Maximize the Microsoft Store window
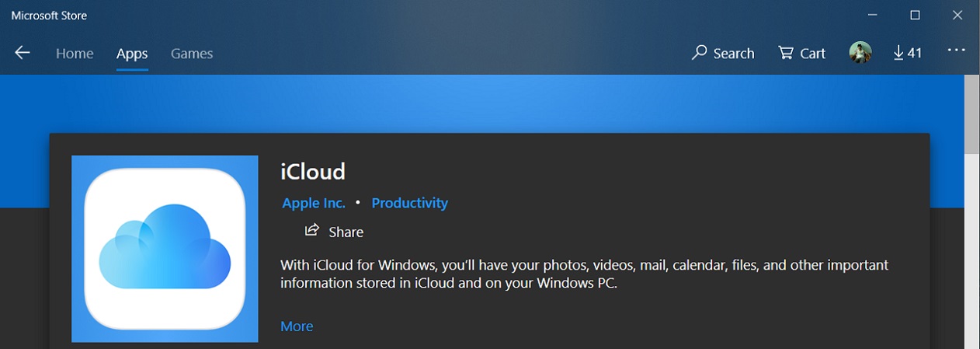Screen dimensions: 980x349 point(915,16)
